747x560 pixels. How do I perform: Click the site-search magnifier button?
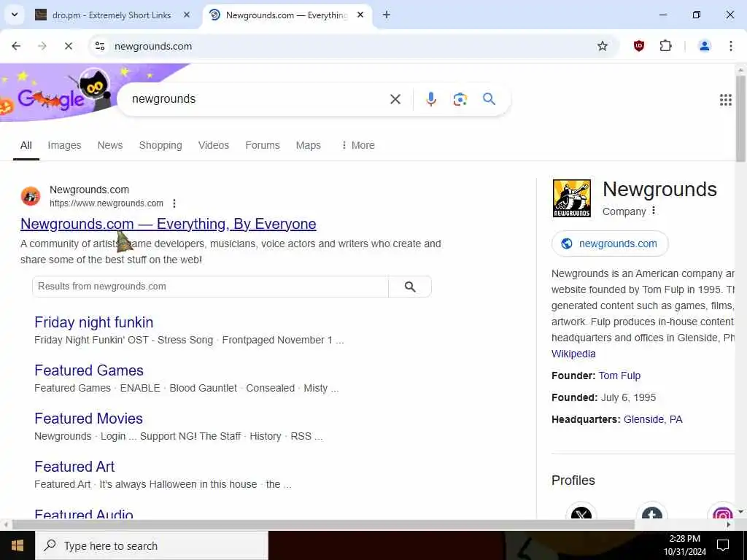tap(410, 287)
